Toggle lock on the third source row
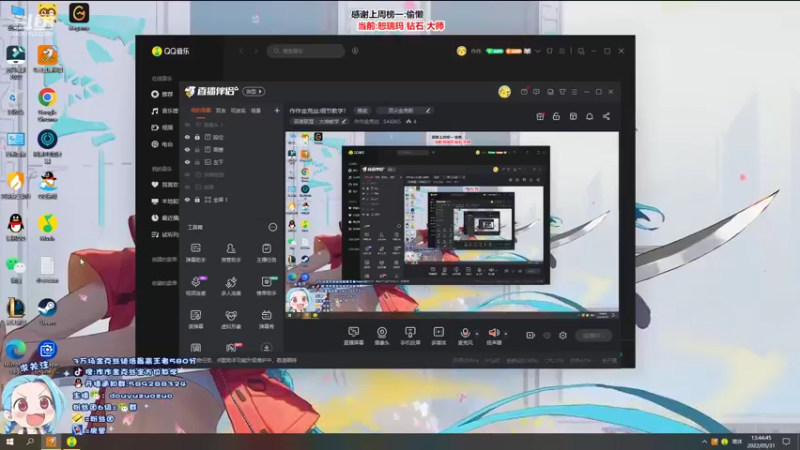The width and height of the screenshot is (800, 450). 197,149
